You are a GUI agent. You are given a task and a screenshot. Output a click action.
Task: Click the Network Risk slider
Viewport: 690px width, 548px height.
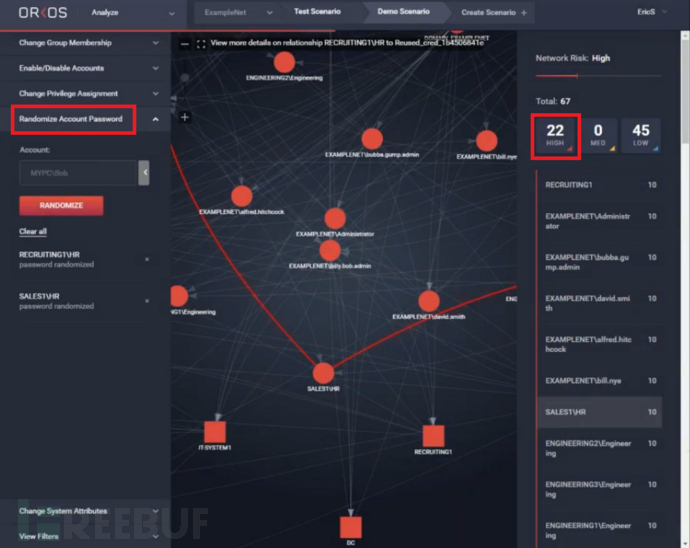[598, 76]
